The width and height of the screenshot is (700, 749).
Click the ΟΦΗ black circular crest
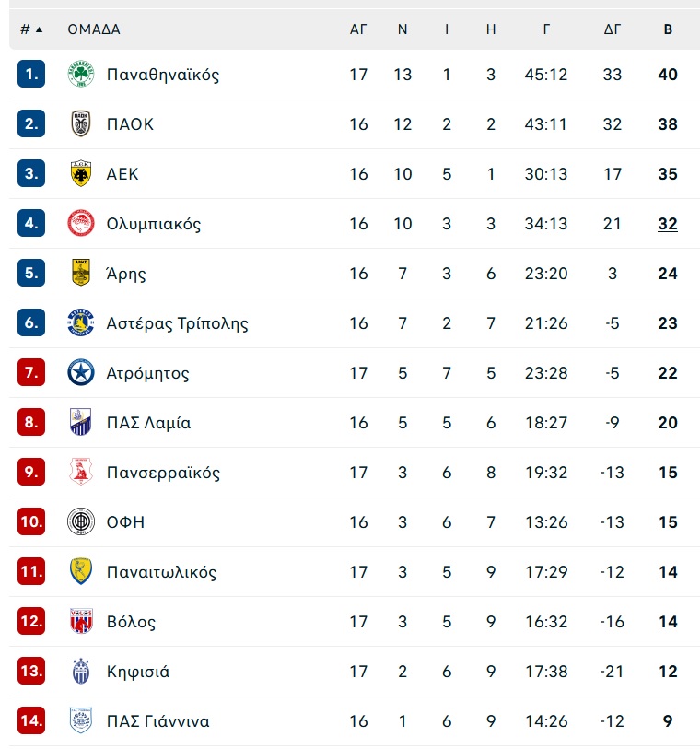pyautogui.click(x=81, y=521)
